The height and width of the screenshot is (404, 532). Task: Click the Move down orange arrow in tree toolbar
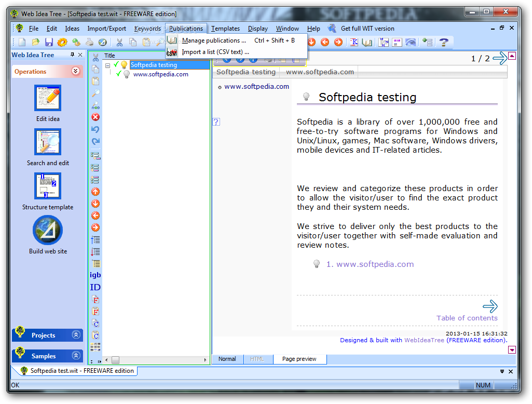96,204
